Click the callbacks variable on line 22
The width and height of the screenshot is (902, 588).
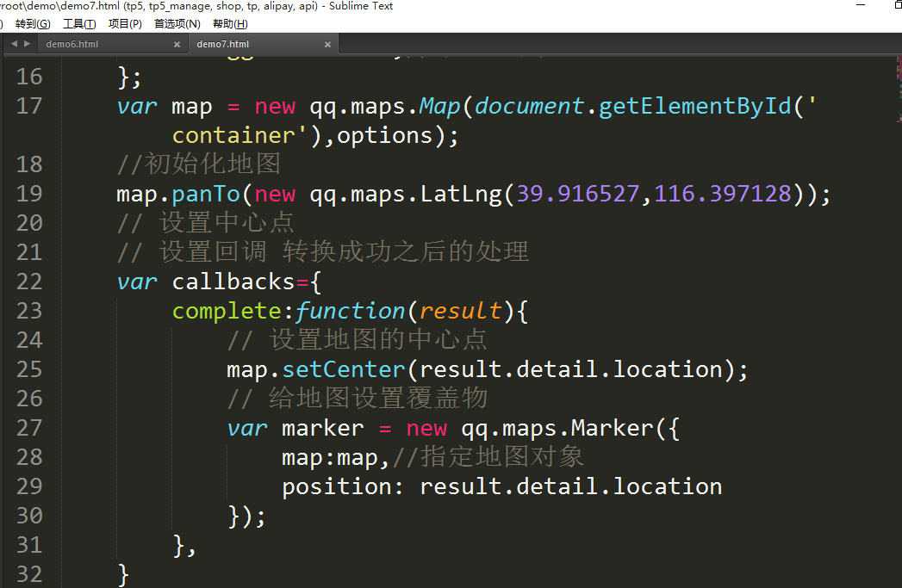click(x=233, y=282)
